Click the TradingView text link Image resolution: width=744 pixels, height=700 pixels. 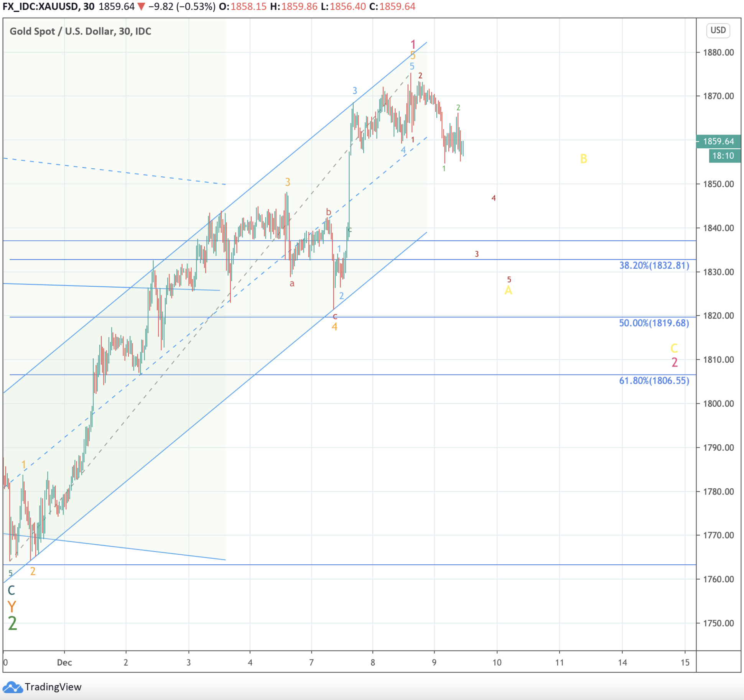[x=53, y=687]
